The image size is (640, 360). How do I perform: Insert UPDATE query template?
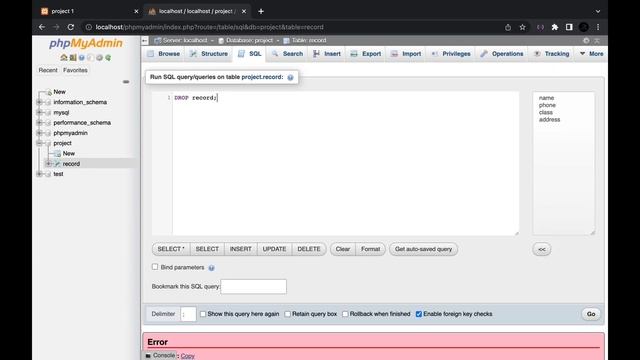coord(274,249)
